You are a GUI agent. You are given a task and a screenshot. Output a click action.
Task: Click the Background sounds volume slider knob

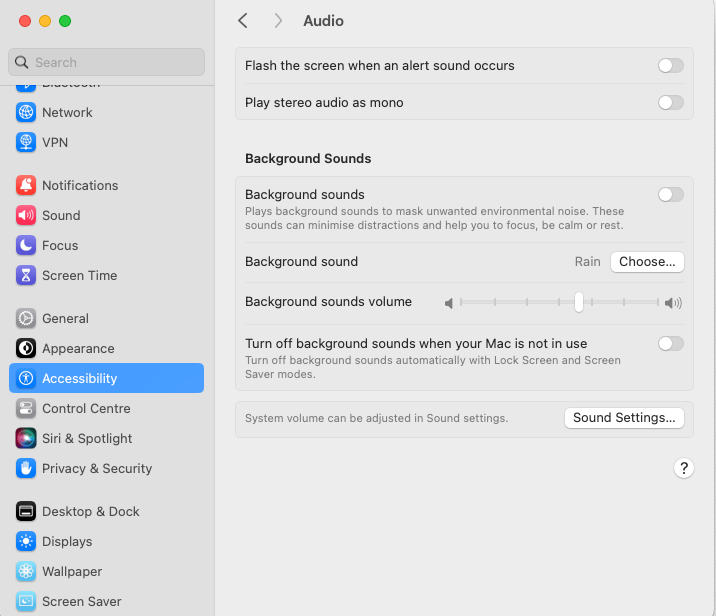tap(579, 302)
